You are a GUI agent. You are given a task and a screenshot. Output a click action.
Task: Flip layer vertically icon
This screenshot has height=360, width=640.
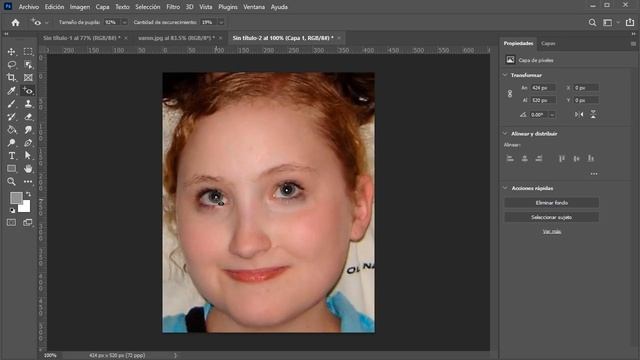pyautogui.click(x=593, y=115)
